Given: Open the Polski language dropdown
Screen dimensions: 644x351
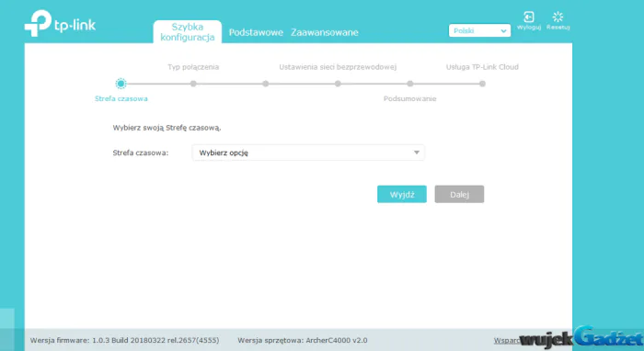Looking at the screenshot, I should 479,30.
